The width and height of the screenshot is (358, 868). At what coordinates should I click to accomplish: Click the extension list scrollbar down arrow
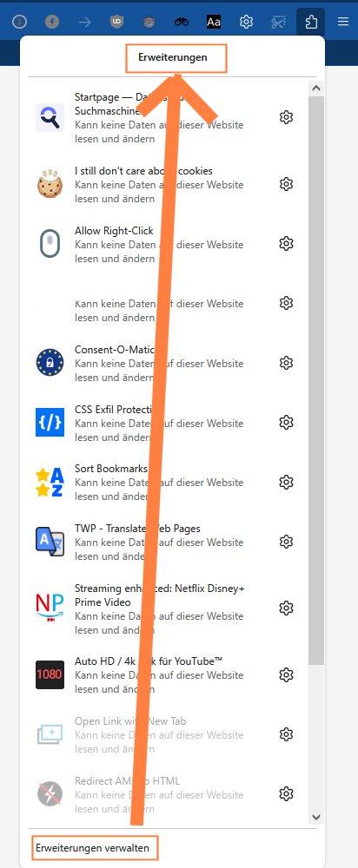click(316, 817)
